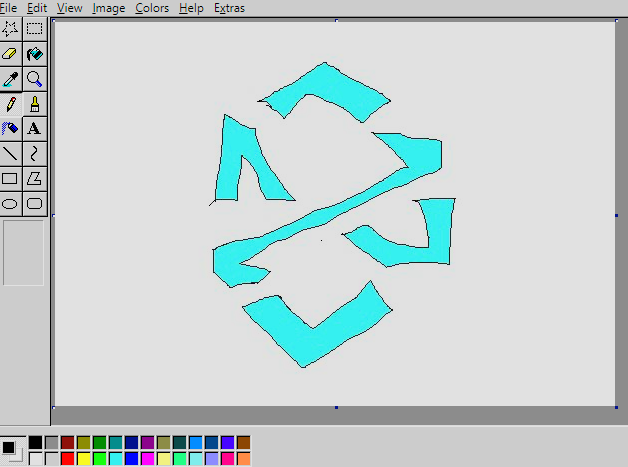Viewport: 628px width, 467px height.
Task: Select the white palette swatch
Action: (35, 459)
